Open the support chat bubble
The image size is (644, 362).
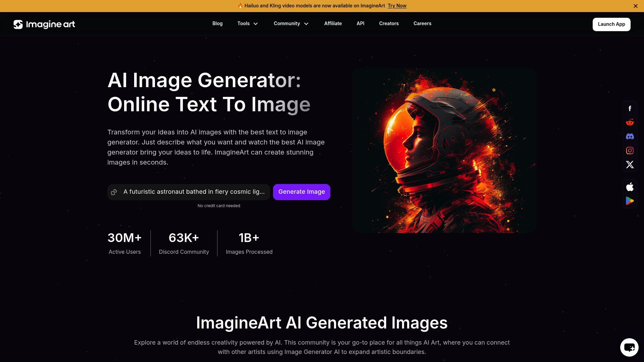[629, 347]
